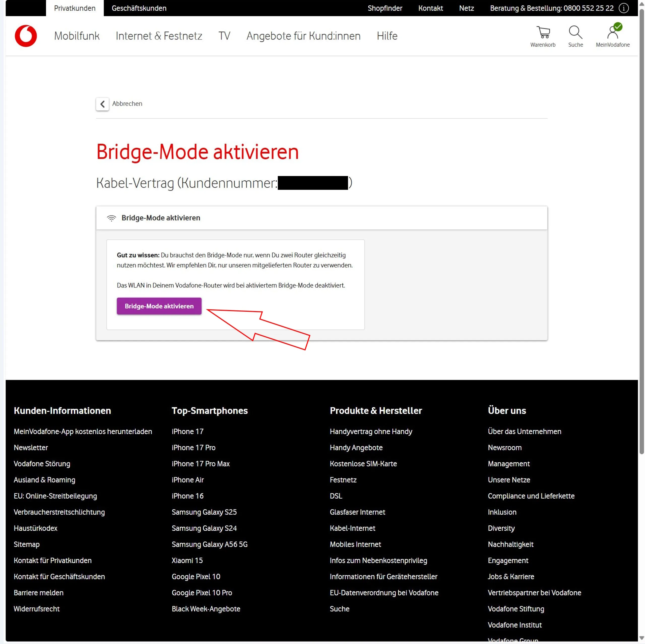Open the Warenkorb shopping cart icon
645x644 pixels.
click(543, 33)
